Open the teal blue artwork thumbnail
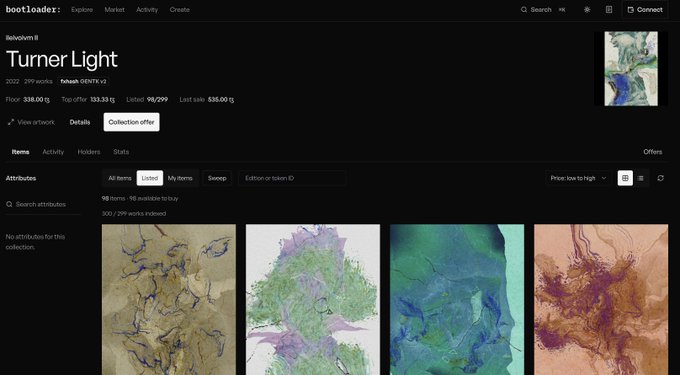This screenshot has height=375, width=680. click(457, 299)
